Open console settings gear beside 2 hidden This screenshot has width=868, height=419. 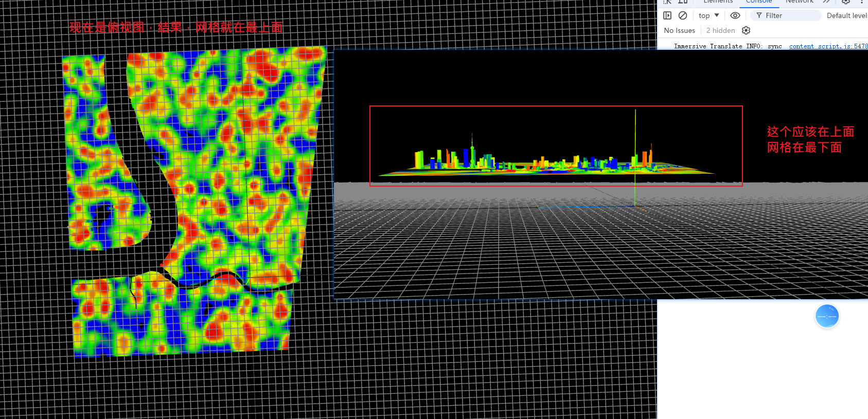pyautogui.click(x=746, y=30)
